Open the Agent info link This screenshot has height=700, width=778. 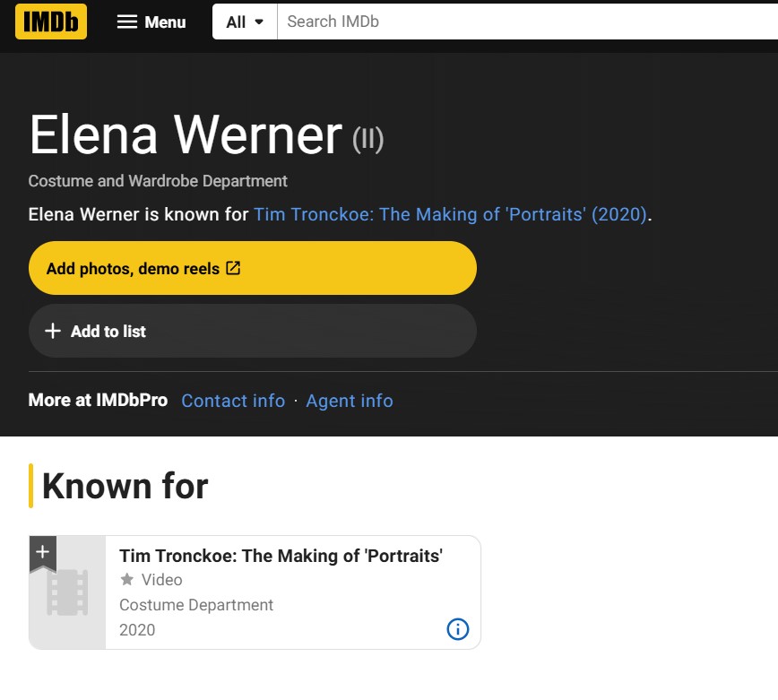350,401
